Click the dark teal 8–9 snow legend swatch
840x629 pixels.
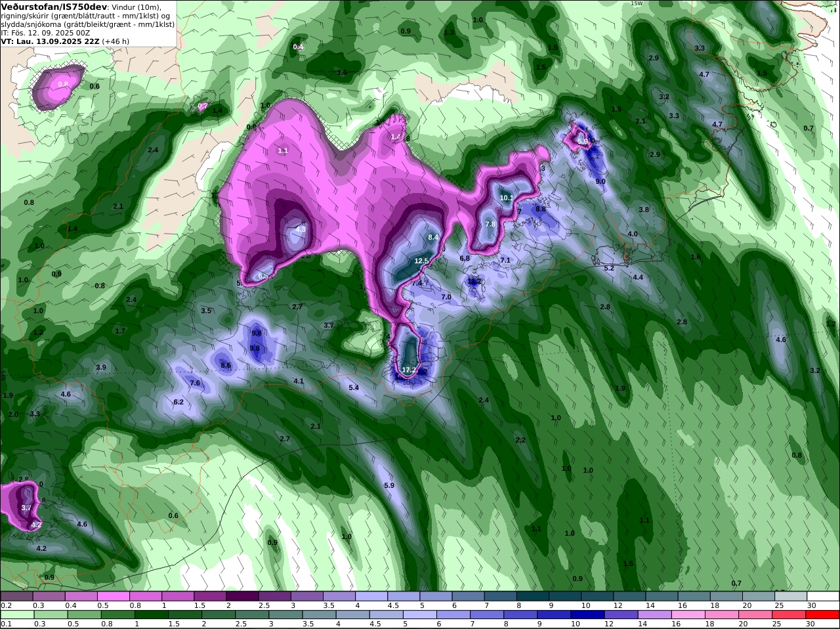pos(533,596)
